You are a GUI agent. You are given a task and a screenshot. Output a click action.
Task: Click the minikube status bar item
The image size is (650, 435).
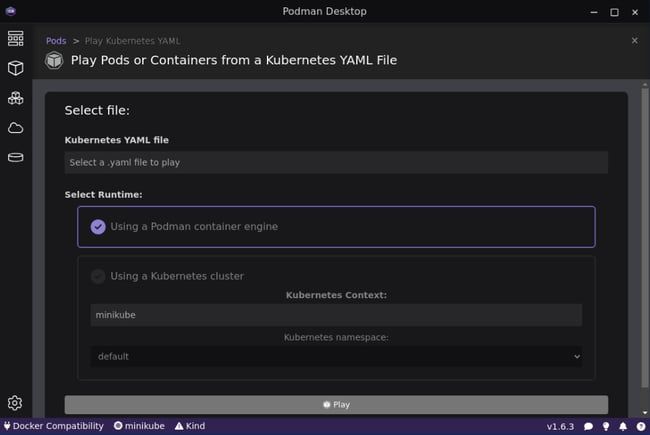[138, 426]
